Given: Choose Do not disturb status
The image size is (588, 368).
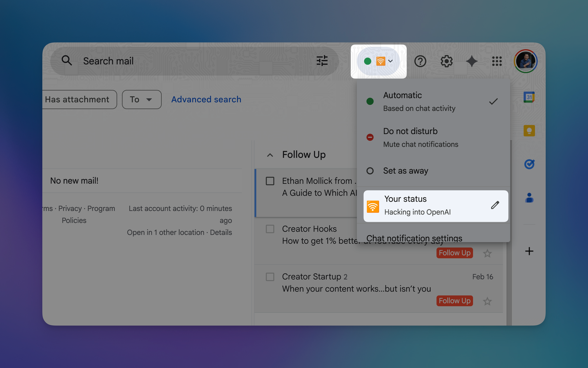Looking at the screenshot, I should [410, 137].
